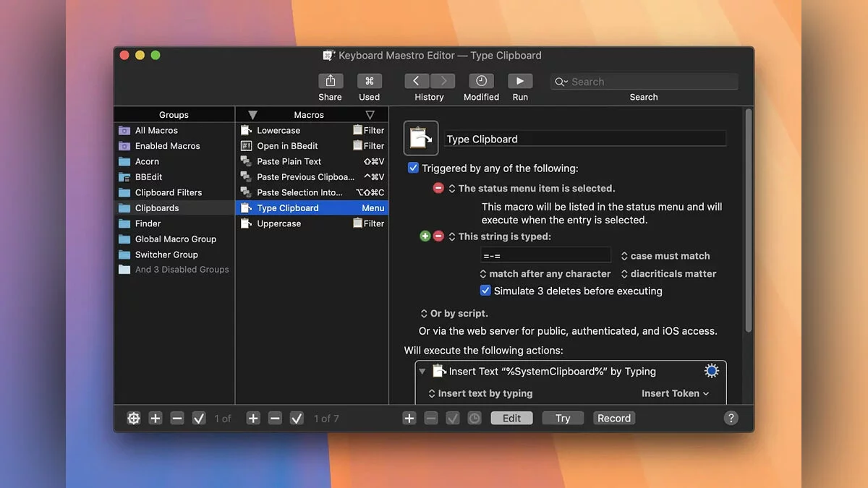Run the macro with the Run icon
The width and height of the screenshot is (868, 488).
pos(520,81)
